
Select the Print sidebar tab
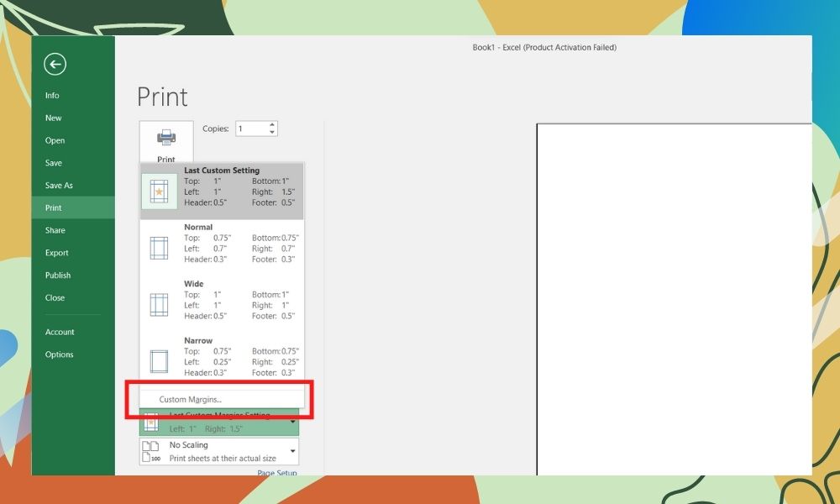click(73, 207)
